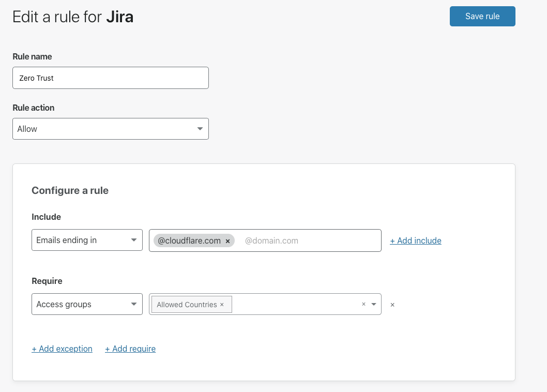
Task: Click the Configure a rule heading
Action: tap(70, 190)
